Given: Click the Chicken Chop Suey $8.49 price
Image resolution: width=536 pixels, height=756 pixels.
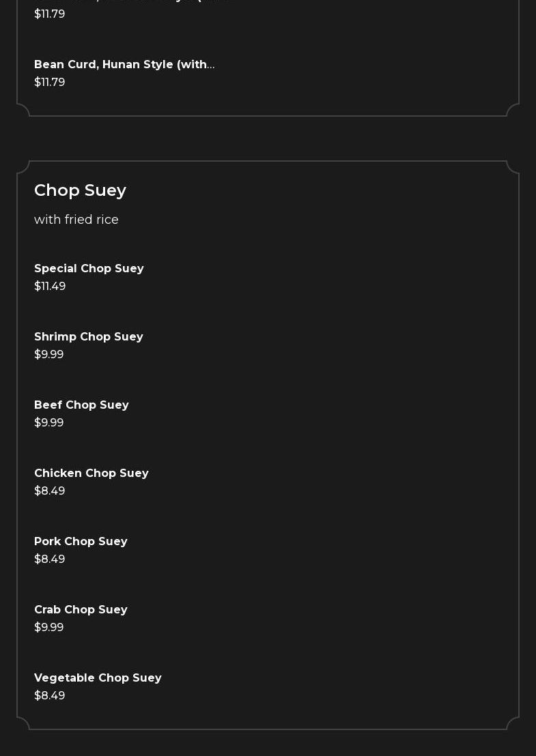Looking at the screenshot, I should (x=49, y=491).
